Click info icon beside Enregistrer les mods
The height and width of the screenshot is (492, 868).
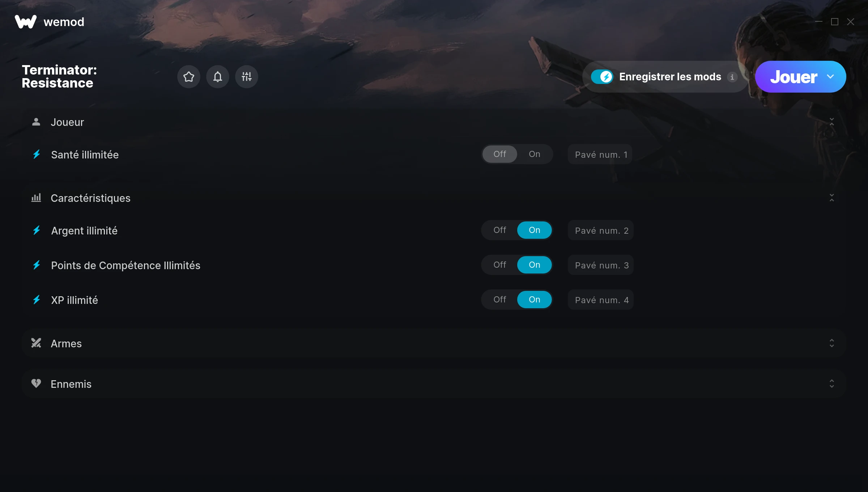click(x=732, y=77)
